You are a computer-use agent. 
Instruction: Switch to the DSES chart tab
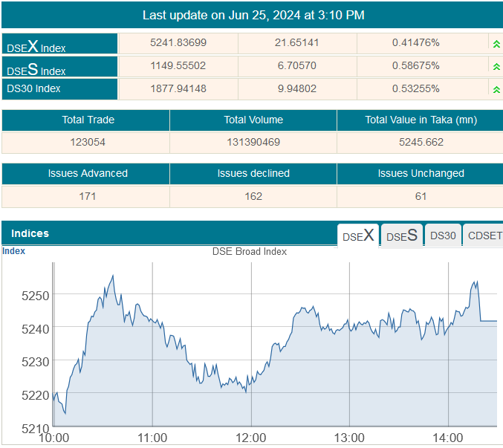(402, 236)
